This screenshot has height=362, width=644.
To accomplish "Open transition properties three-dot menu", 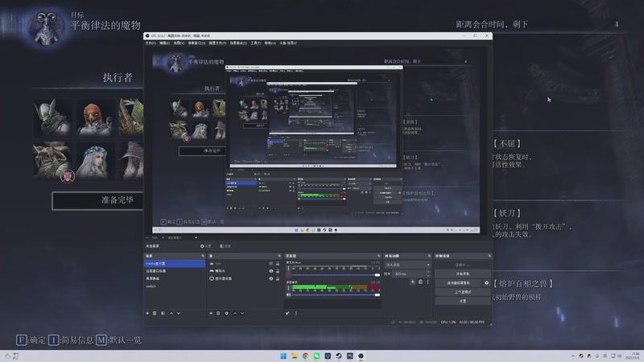I will [427, 282].
